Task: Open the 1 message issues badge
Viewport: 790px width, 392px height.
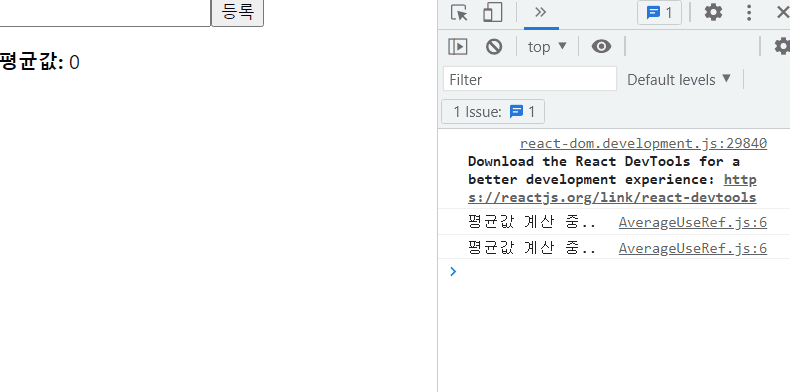Action: point(659,13)
